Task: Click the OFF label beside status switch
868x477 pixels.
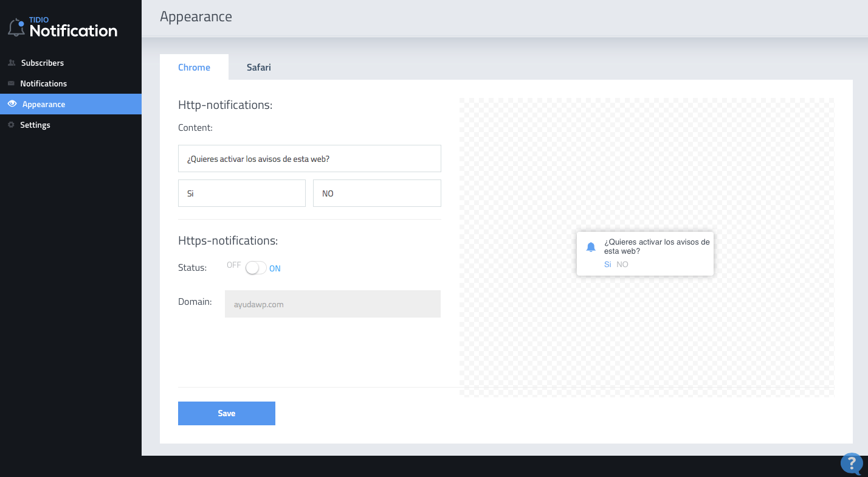Action: (233, 265)
